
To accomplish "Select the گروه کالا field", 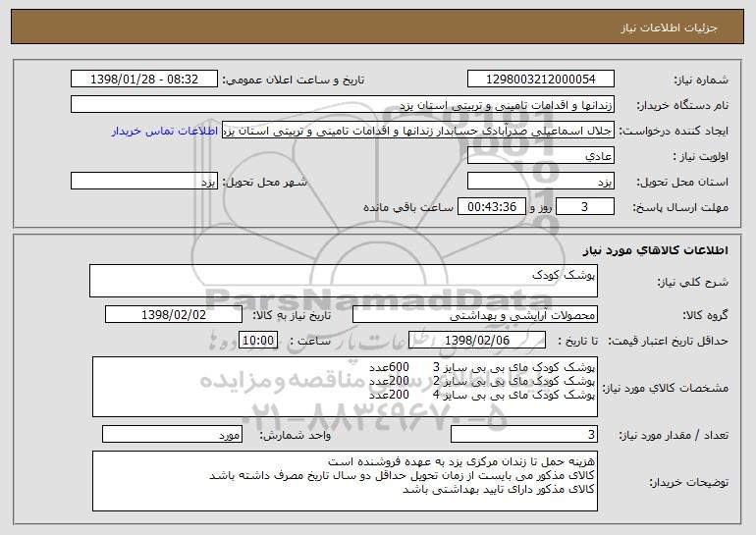I will [475, 315].
